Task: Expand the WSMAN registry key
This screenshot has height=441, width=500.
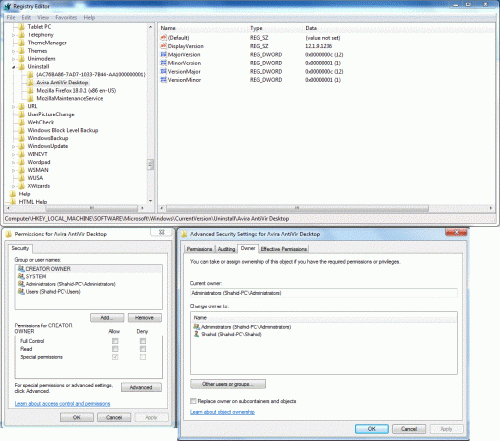Action: point(14,170)
